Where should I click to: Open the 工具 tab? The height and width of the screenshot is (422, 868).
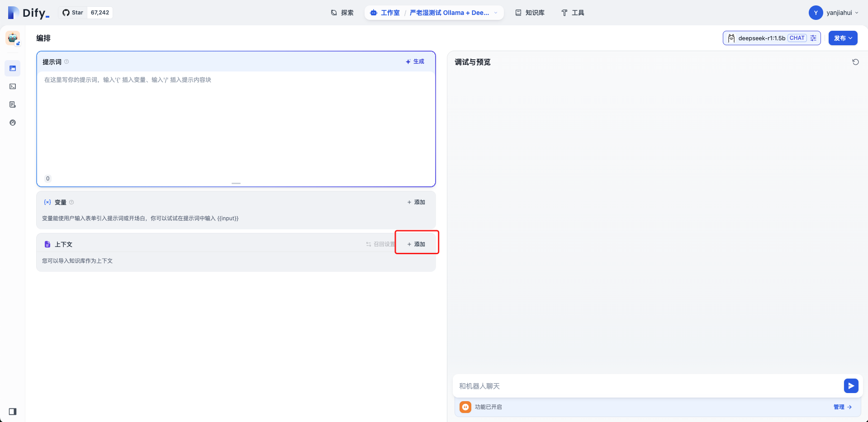click(x=573, y=13)
